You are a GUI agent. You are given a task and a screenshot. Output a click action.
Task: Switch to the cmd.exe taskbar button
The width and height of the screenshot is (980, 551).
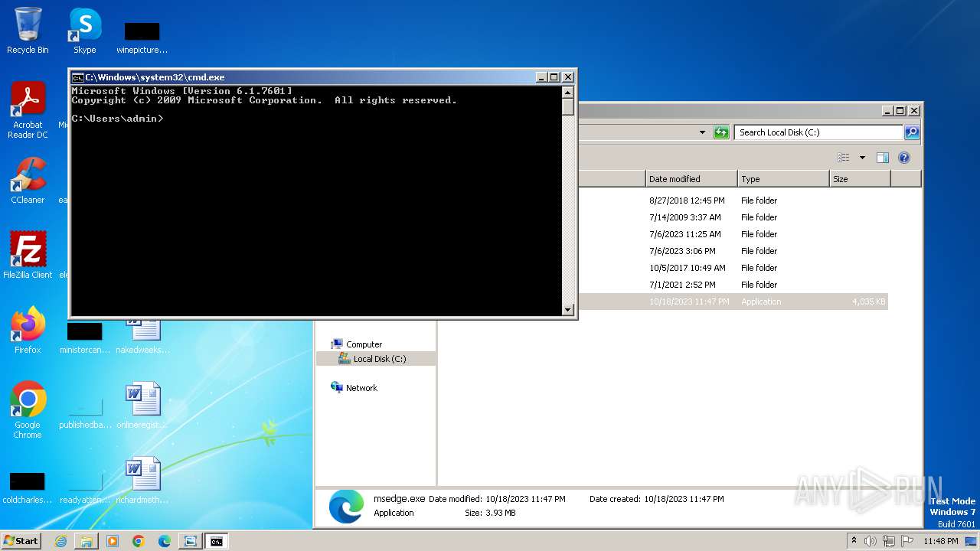[x=217, y=541]
